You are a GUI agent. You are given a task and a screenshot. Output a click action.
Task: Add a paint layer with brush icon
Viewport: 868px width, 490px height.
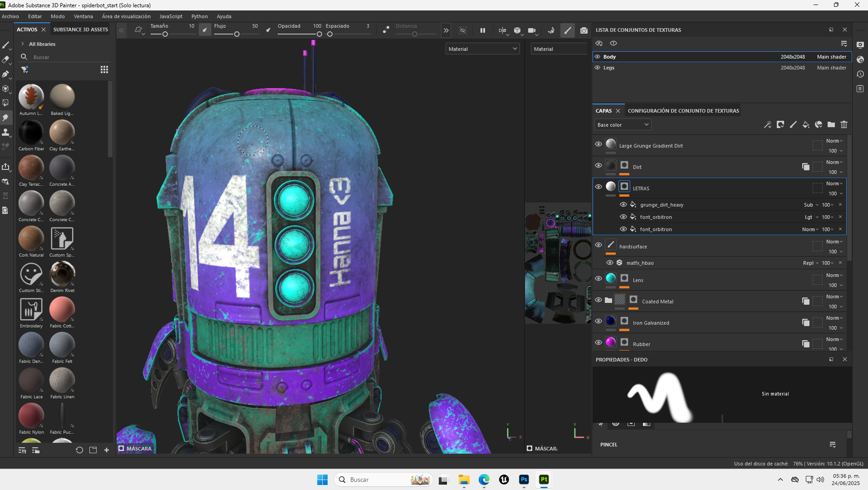tap(793, 124)
